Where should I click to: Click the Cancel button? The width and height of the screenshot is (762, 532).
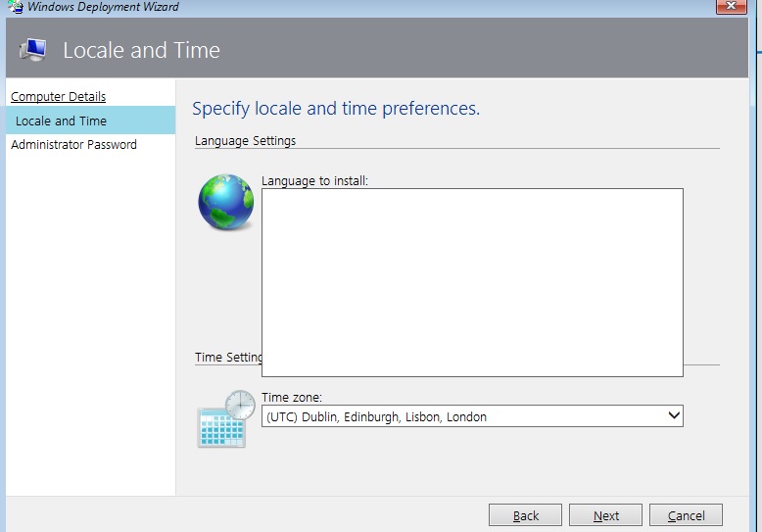(x=687, y=515)
